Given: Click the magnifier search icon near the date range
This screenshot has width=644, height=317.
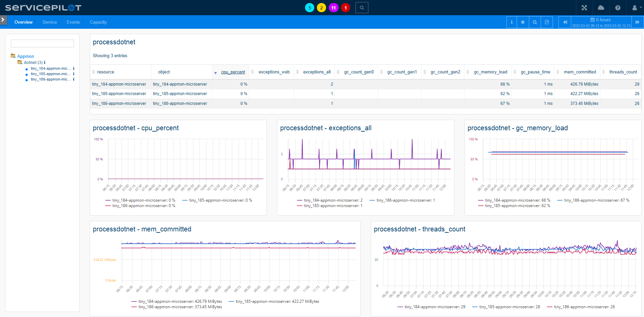Looking at the screenshot, I should (535, 22).
